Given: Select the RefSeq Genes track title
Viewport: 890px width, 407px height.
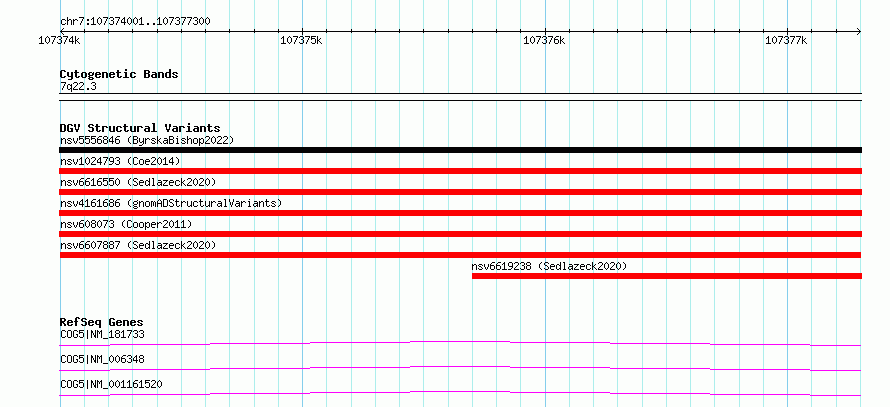Looking at the screenshot, I should (101, 322).
